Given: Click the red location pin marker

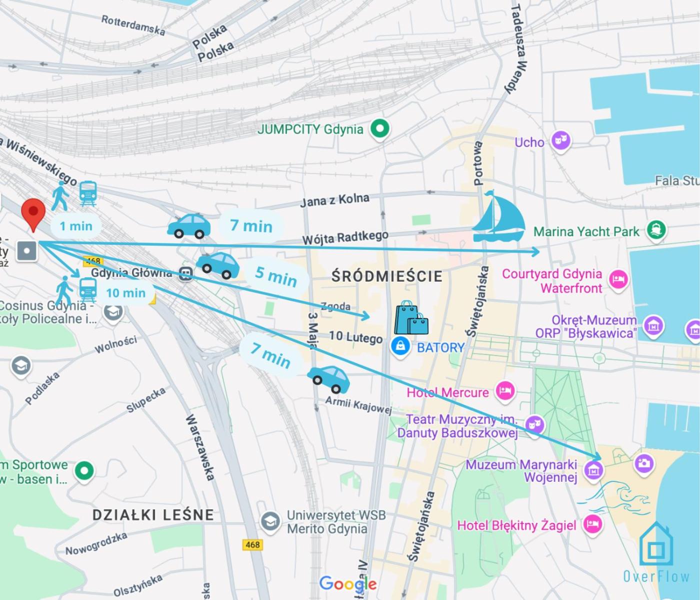Looking at the screenshot, I should tap(33, 214).
